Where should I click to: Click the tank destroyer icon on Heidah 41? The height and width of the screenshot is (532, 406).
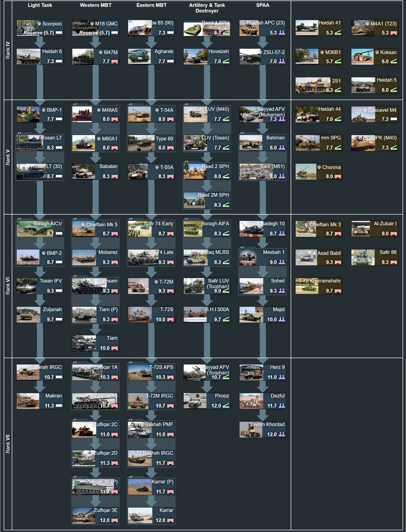click(338, 33)
